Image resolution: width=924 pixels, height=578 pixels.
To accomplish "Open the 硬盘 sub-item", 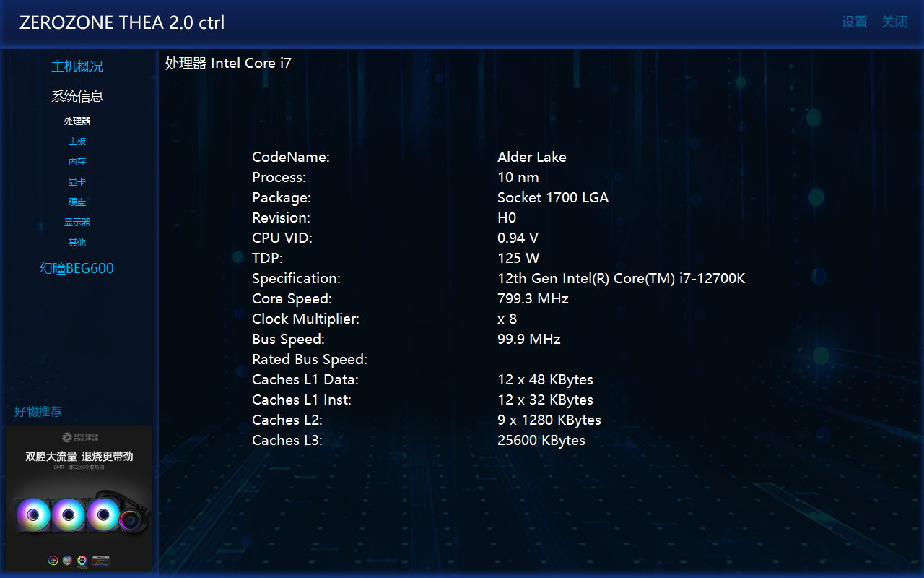I will (77, 202).
